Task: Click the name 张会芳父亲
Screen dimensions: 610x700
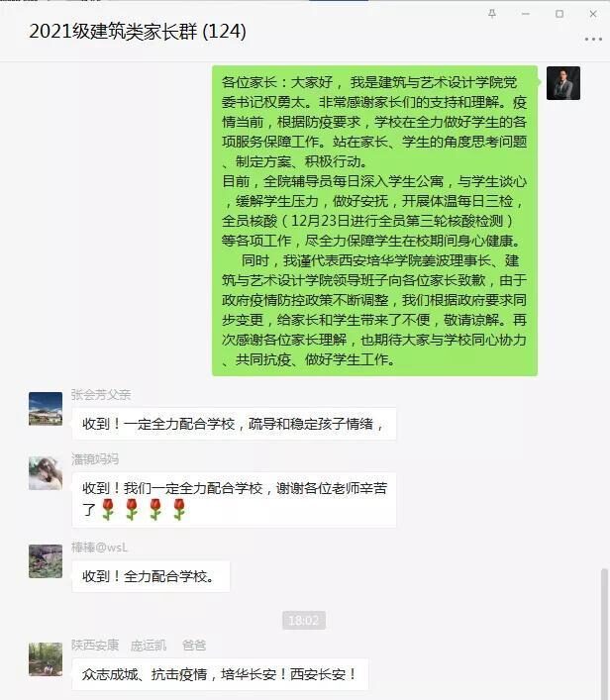Action: pyautogui.click(x=101, y=395)
